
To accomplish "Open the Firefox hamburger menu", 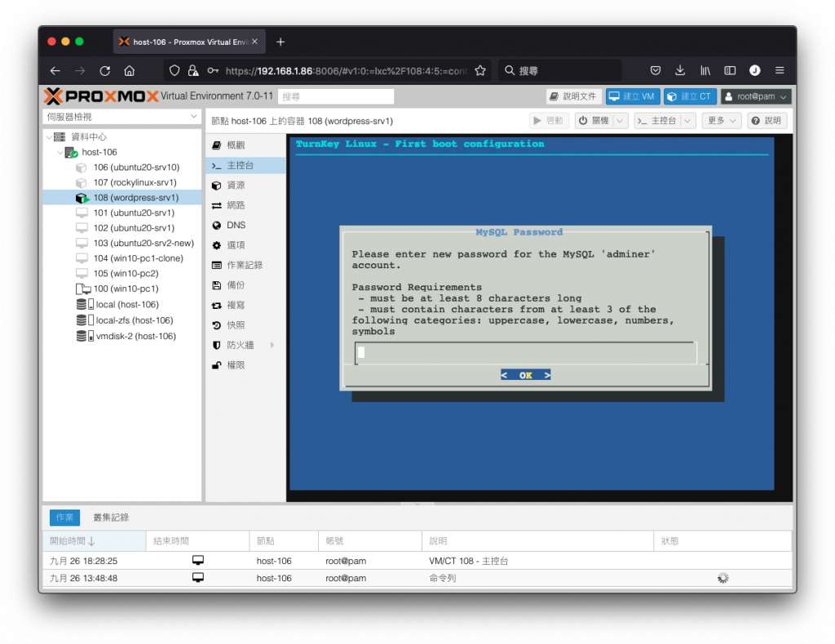I will coord(780,70).
